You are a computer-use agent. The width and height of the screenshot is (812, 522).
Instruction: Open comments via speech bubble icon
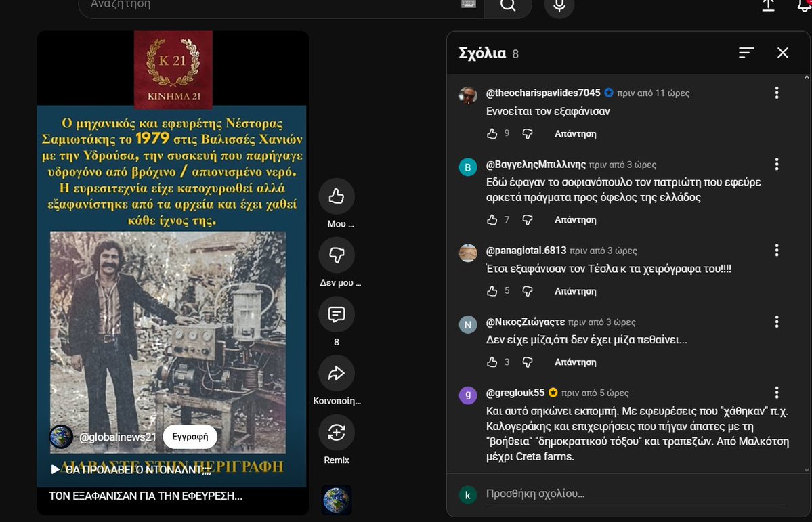pyautogui.click(x=337, y=314)
